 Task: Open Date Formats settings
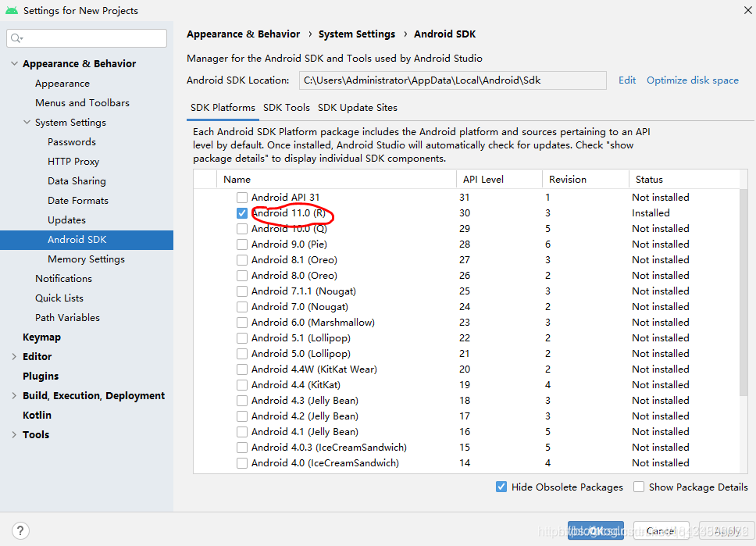[x=78, y=201]
